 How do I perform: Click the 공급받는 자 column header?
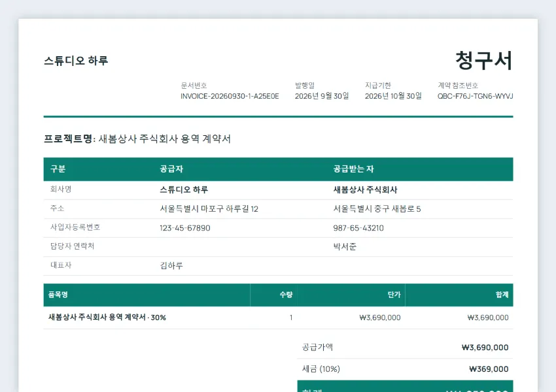pos(353,169)
